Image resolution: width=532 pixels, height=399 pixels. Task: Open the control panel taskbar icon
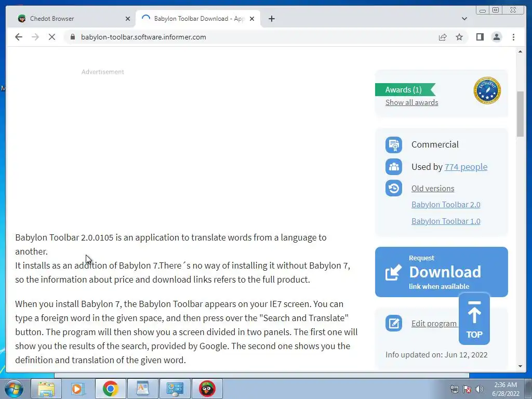coord(175,389)
